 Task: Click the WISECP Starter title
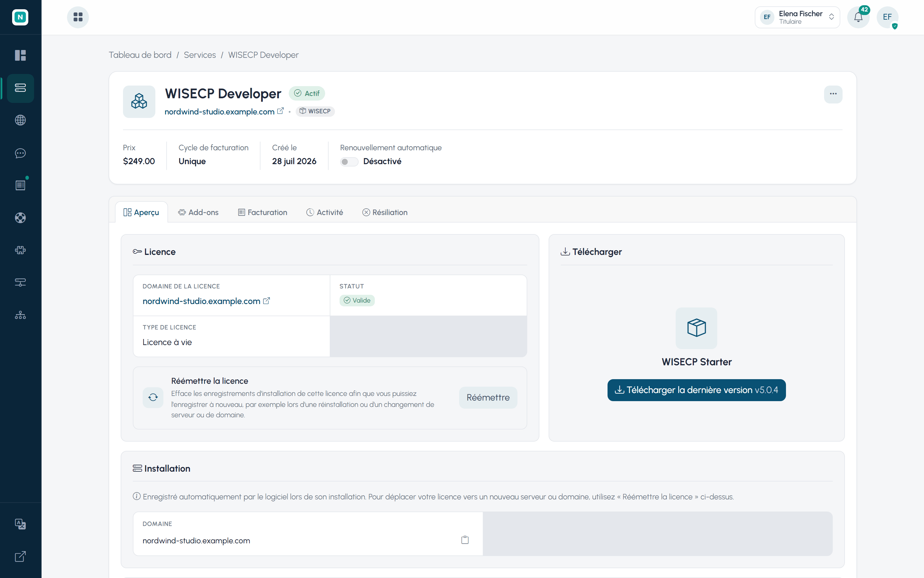click(696, 362)
